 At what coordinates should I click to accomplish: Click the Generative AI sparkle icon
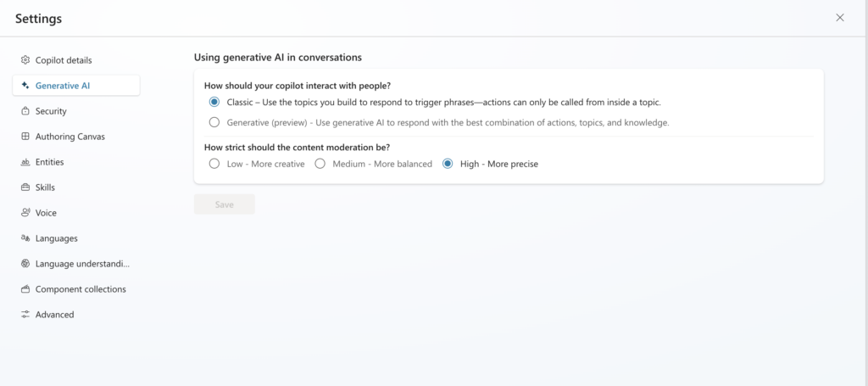click(25, 86)
